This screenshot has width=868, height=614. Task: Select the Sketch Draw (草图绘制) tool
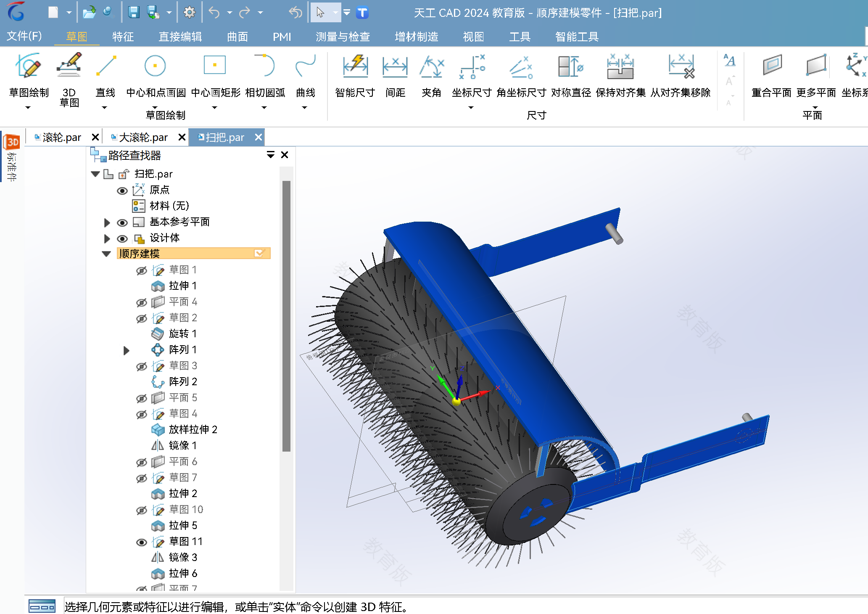(x=29, y=76)
